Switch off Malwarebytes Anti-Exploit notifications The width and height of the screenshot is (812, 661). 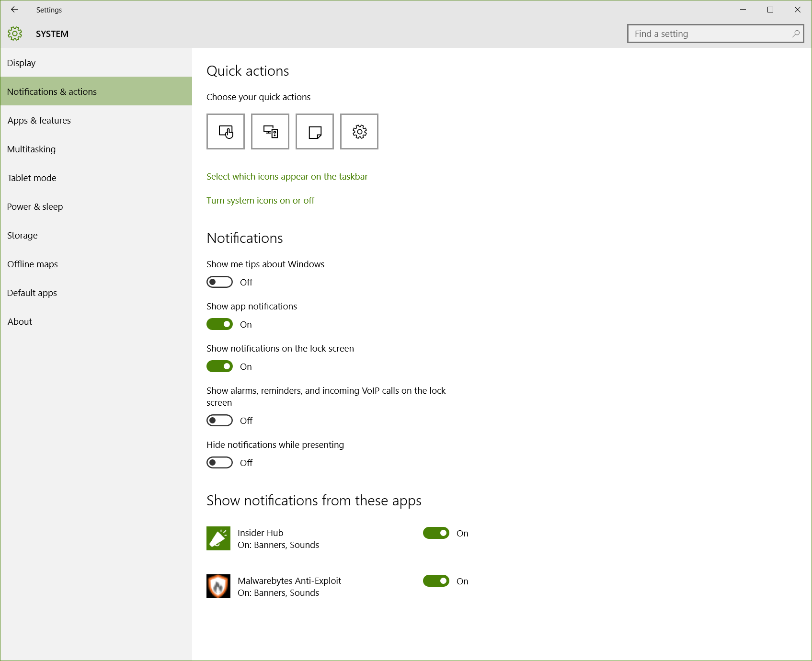[x=436, y=581]
